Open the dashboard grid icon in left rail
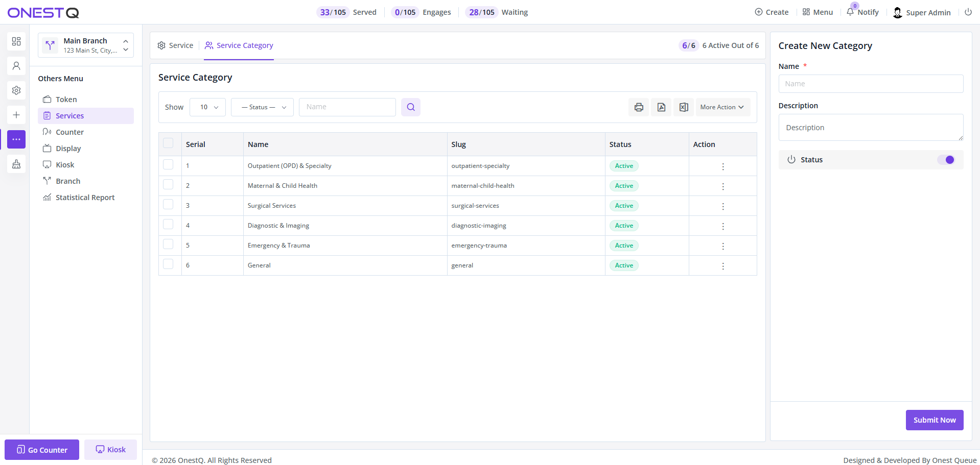The width and height of the screenshot is (980, 465). (x=16, y=41)
